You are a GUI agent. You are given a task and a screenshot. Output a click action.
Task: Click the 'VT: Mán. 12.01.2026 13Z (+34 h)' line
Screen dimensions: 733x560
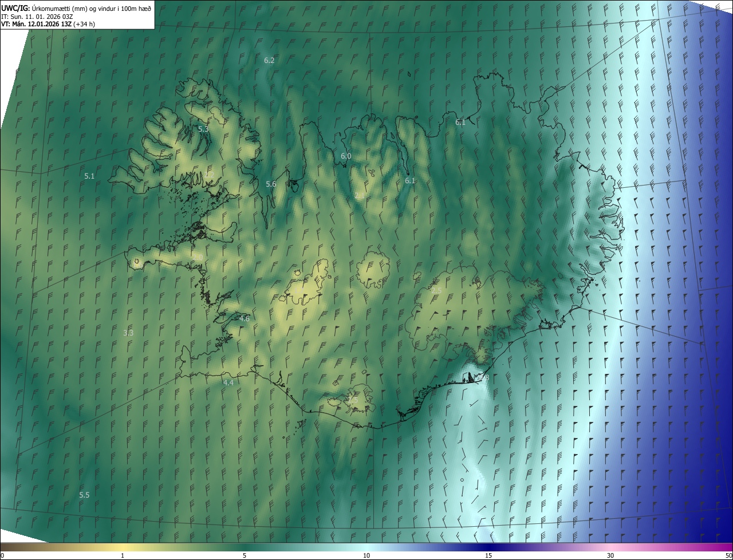[x=48, y=24]
